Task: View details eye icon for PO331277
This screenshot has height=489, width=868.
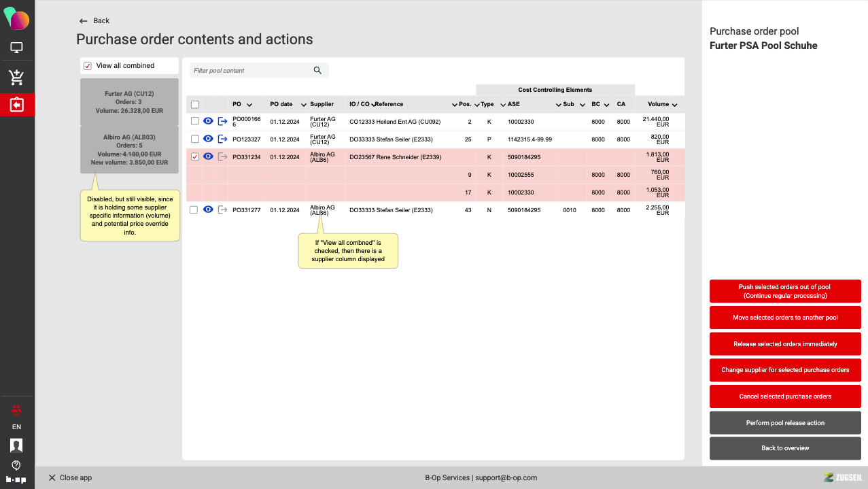Action: (x=209, y=210)
